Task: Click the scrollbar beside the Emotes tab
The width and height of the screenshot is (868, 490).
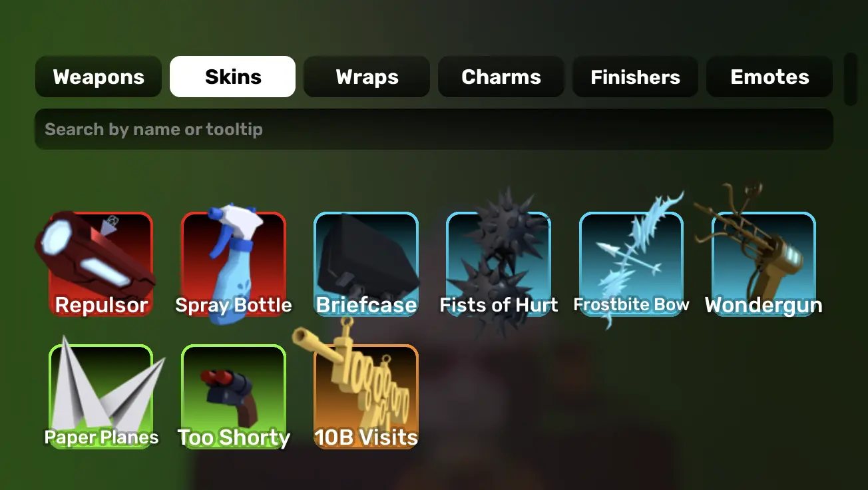Action: [850, 79]
